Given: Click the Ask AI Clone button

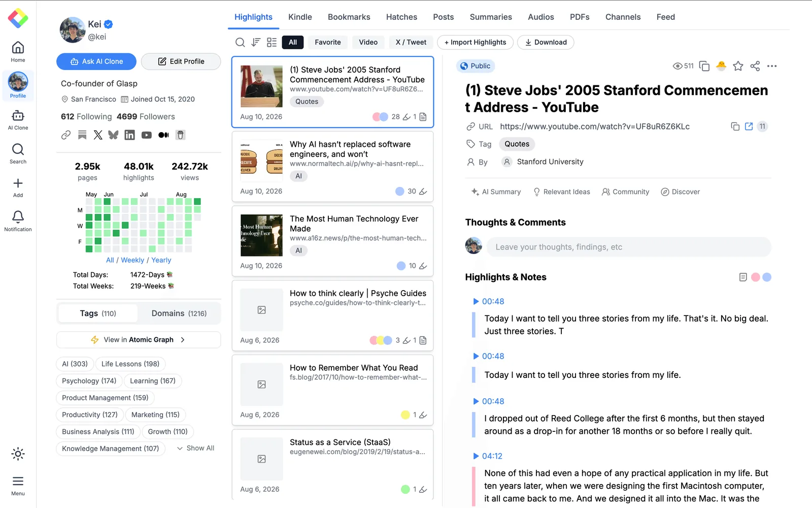Looking at the screenshot, I should (x=96, y=61).
